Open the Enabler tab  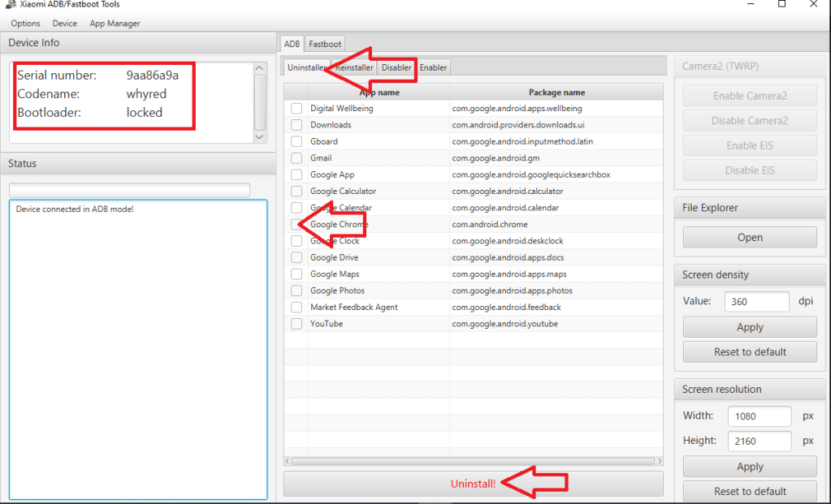click(433, 67)
